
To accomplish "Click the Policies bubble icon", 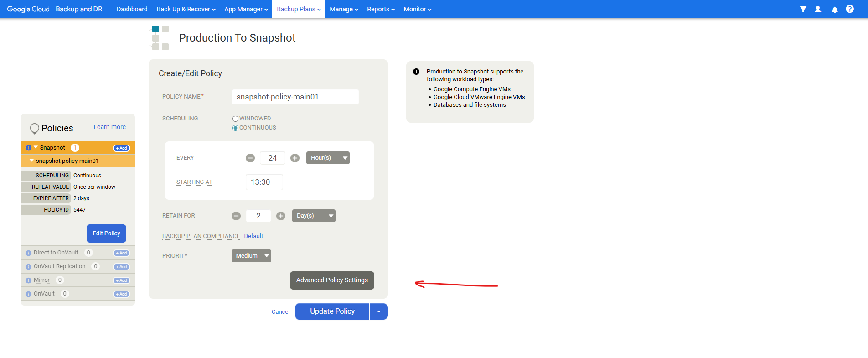I will coord(34,129).
